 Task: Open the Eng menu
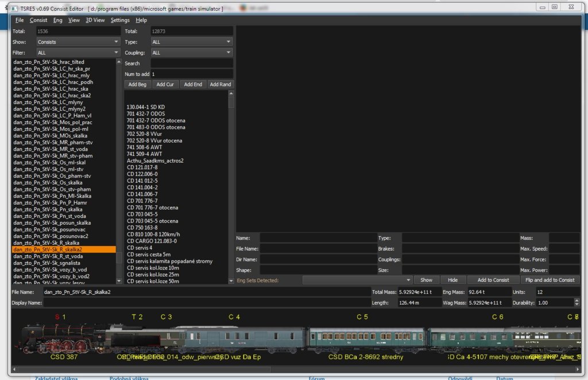tap(58, 20)
